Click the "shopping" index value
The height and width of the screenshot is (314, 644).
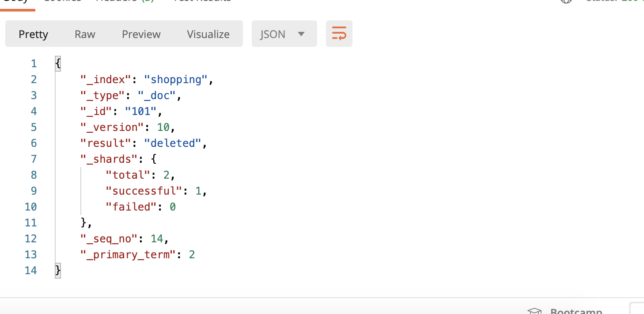(176, 80)
